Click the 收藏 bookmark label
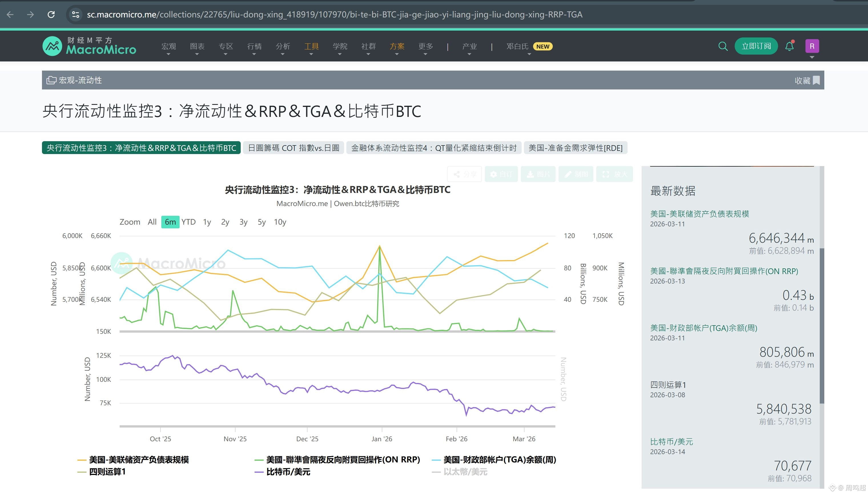Image resolution: width=868 pixels, height=495 pixels. 802,80
